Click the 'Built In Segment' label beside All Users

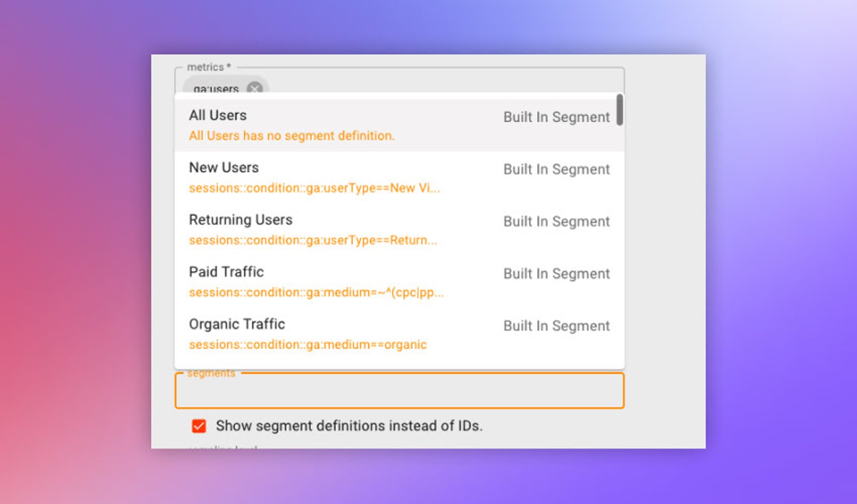556,117
